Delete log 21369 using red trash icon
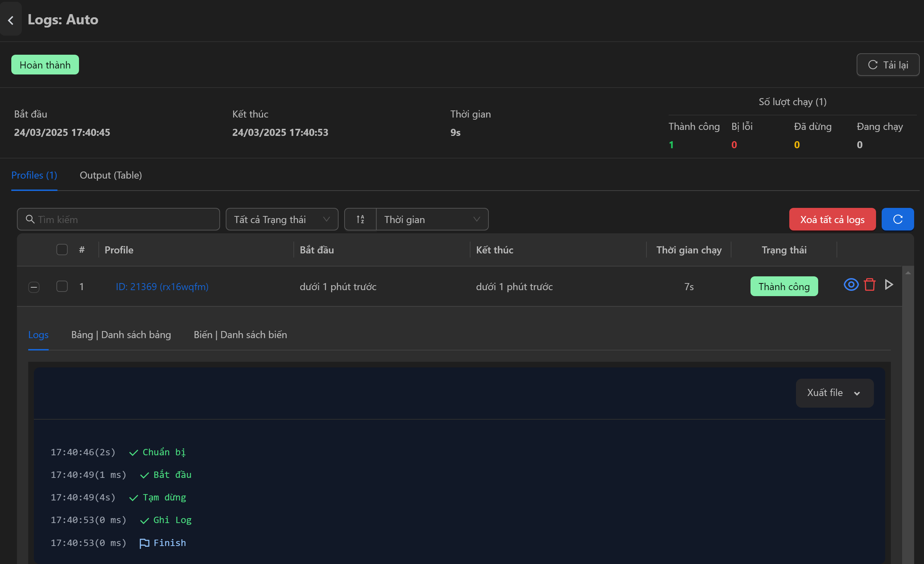 tap(870, 285)
